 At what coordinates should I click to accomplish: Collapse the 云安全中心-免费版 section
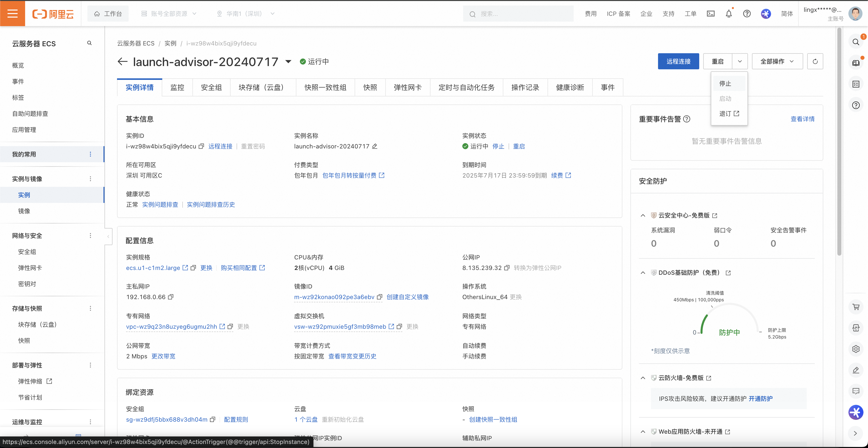coord(642,215)
